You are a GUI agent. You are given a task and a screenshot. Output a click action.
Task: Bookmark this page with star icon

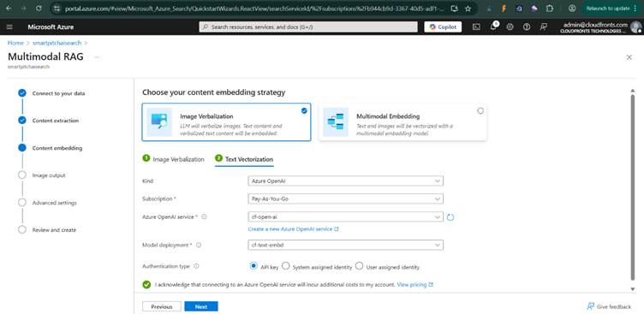468,9
